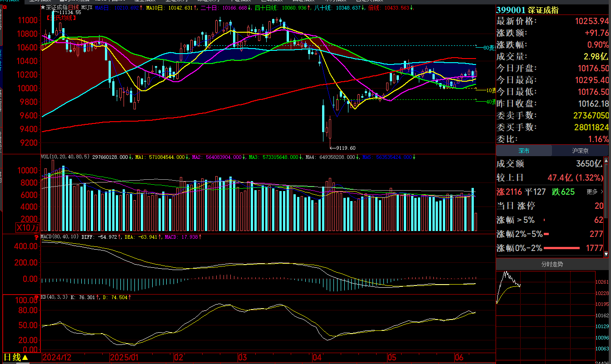Click the 委比 value 1.16%

pos(598,139)
